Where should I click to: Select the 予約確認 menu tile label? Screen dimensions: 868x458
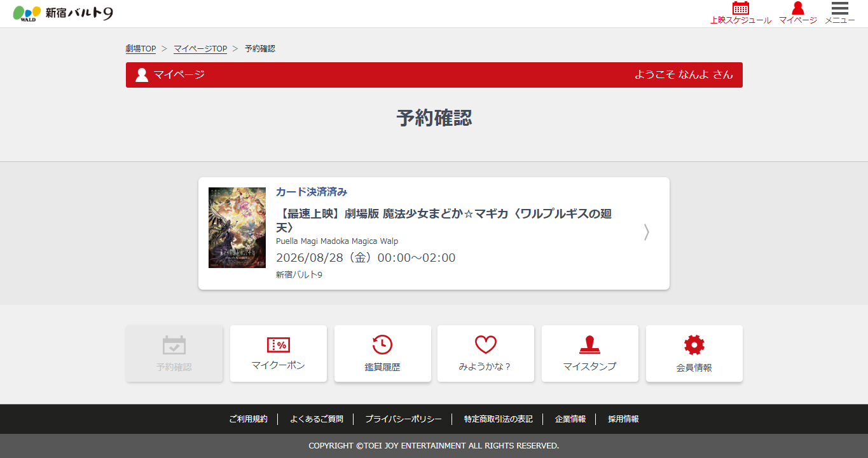pyautogui.click(x=174, y=367)
